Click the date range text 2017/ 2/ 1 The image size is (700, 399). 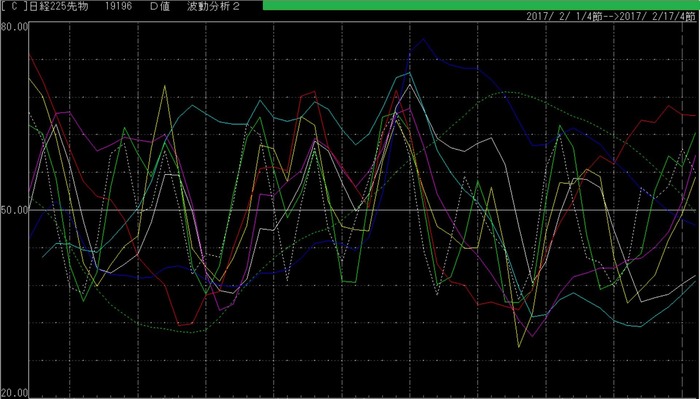(x=554, y=17)
